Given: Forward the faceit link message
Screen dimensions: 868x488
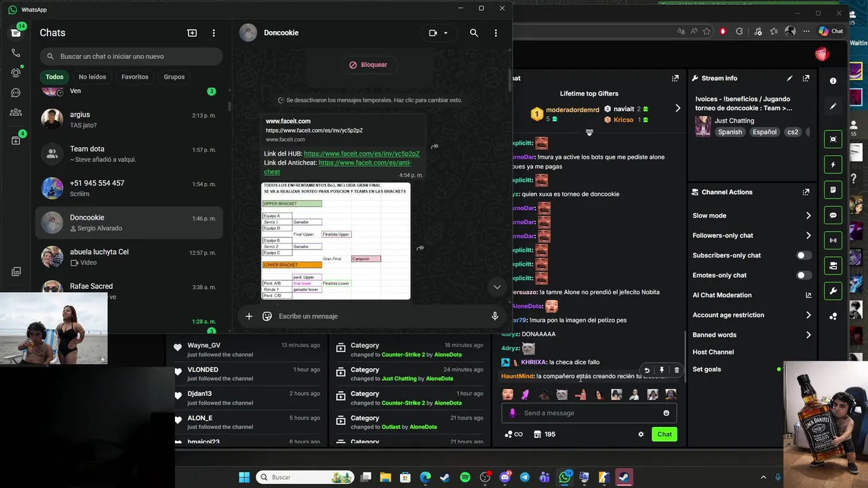Looking at the screenshot, I should 435,146.
